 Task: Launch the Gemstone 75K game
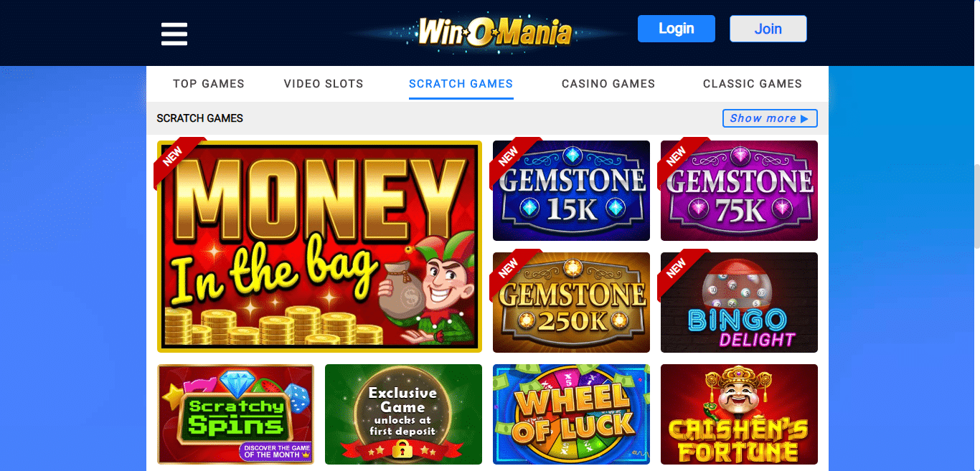pos(739,191)
